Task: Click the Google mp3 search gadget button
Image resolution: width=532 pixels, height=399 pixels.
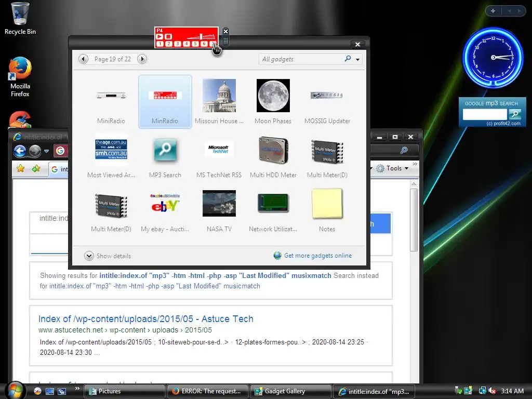Action: (x=515, y=114)
